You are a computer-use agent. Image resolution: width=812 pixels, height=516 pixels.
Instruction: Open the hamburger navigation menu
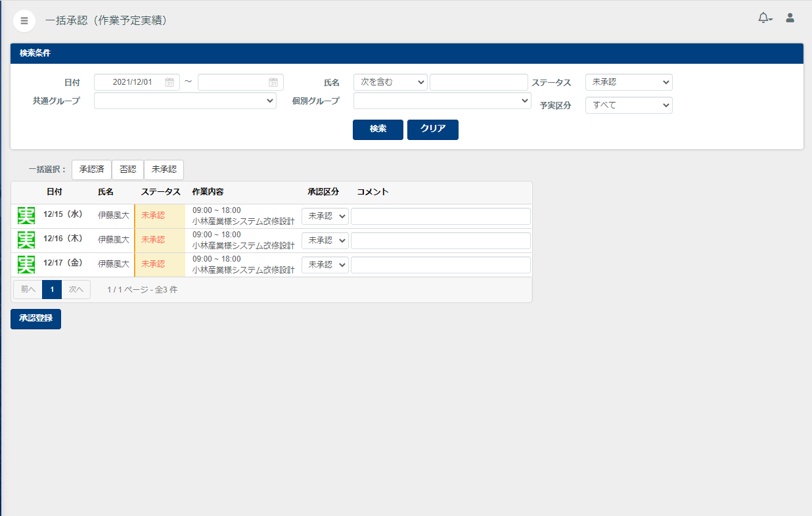24,20
